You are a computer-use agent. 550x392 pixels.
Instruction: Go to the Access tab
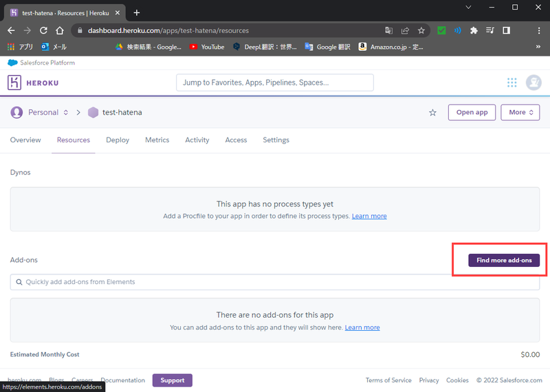(x=236, y=140)
